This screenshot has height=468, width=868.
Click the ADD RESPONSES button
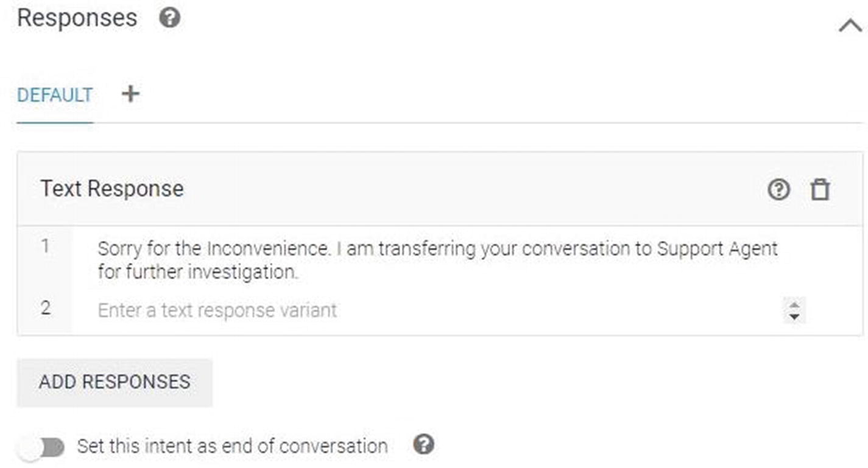pyautogui.click(x=115, y=382)
